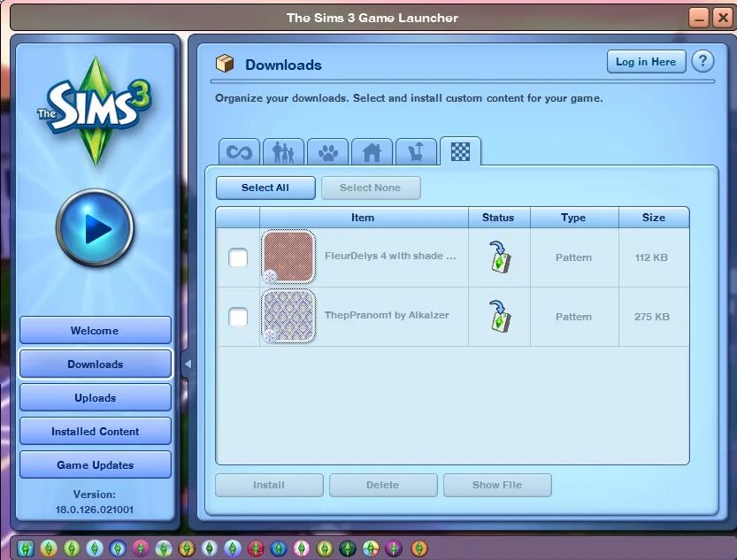Click the Select None button
Screen dimensions: 737x560
[371, 188]
